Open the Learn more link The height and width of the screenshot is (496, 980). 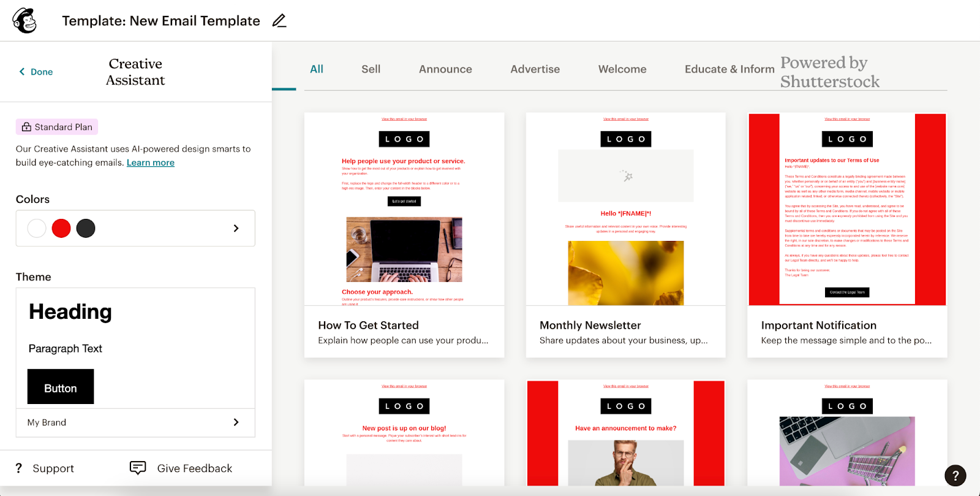[x=151, y=162]
